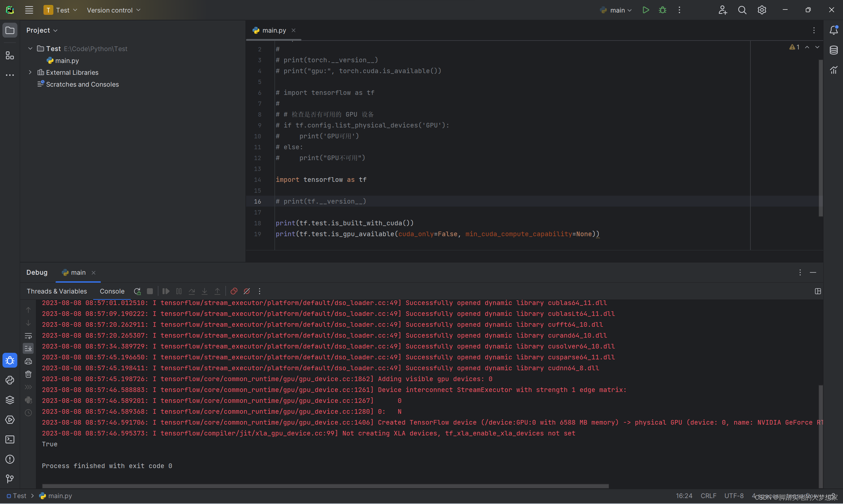Open main.py in the project tree
Screen dimensions: 843x504
pyautogui.click(x=67, y=61)
